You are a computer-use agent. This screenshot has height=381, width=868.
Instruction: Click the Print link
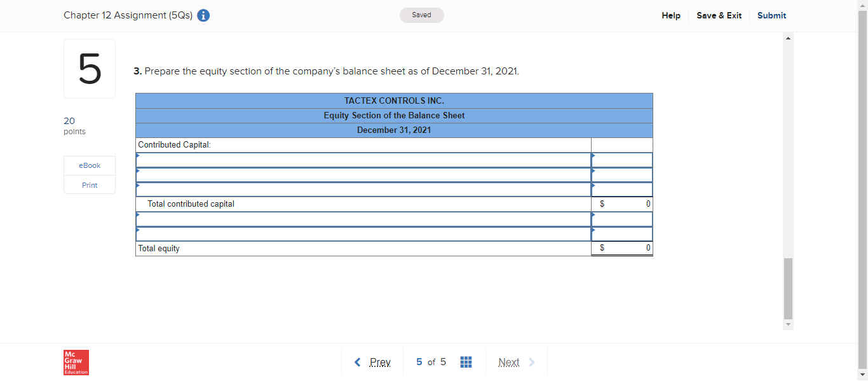89,184
